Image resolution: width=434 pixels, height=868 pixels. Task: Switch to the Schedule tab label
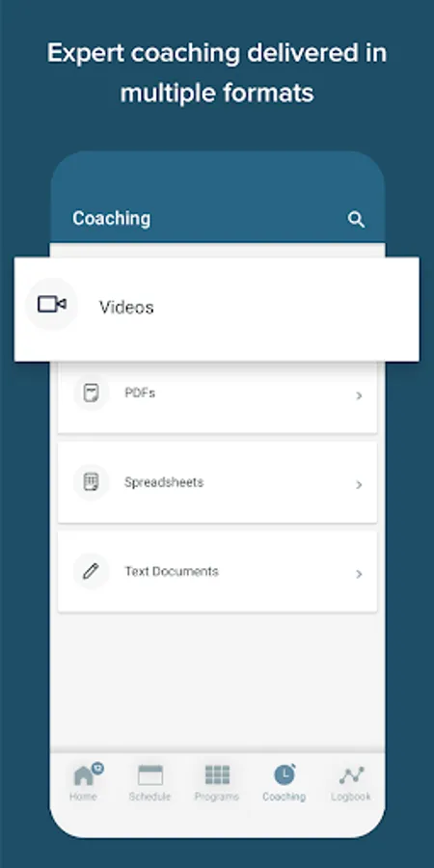(x=150, y=797)
